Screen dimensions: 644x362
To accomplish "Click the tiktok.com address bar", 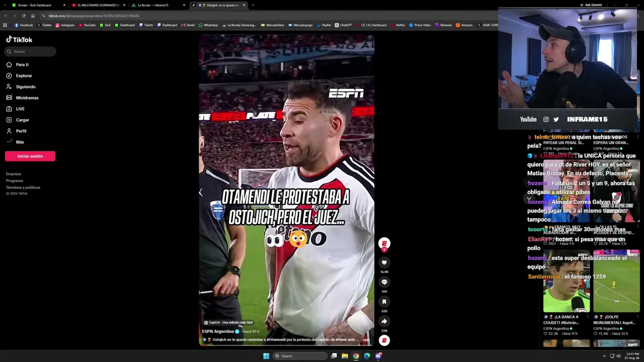I will click(267, 16).
